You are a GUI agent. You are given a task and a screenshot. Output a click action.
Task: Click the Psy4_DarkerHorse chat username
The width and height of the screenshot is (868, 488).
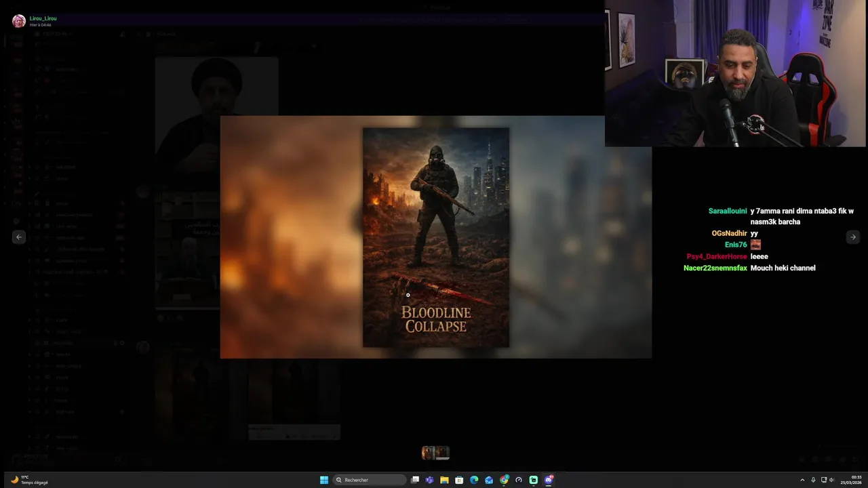[x=717, y=256]
